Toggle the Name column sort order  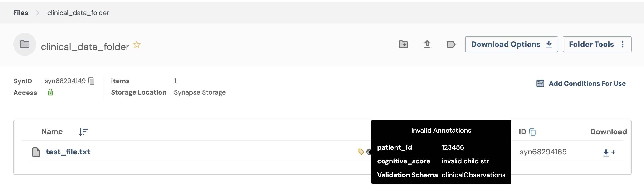click(83, 132)
